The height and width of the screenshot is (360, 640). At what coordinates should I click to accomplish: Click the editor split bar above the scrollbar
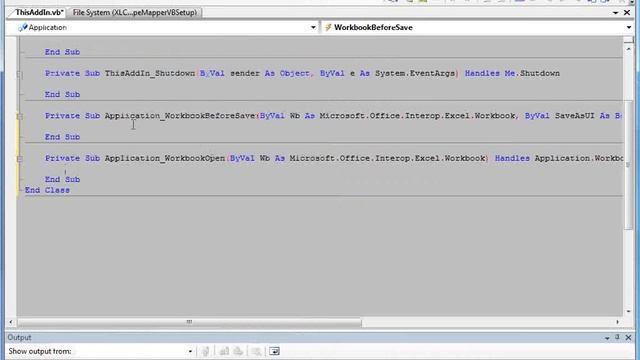(629, 40)
